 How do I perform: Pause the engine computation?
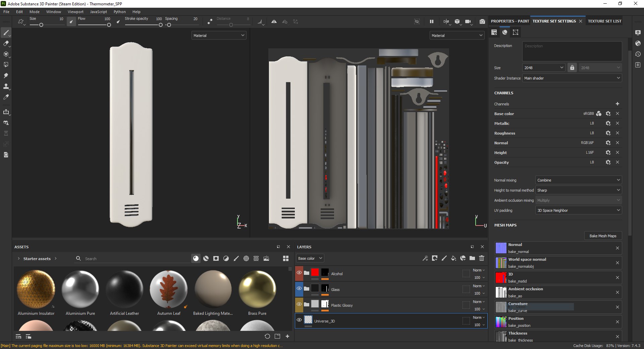pos(432,21)
